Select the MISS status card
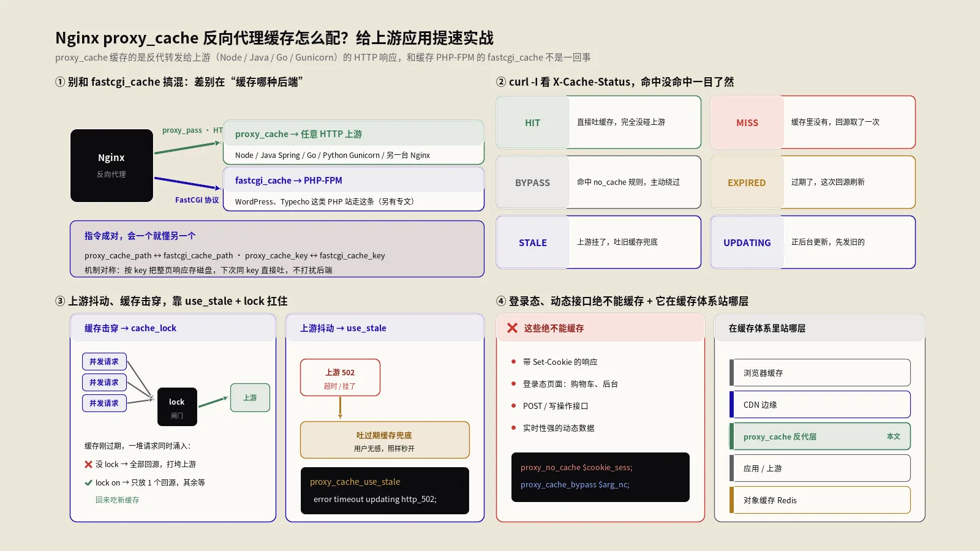980x551 pixels. [813, 122]
